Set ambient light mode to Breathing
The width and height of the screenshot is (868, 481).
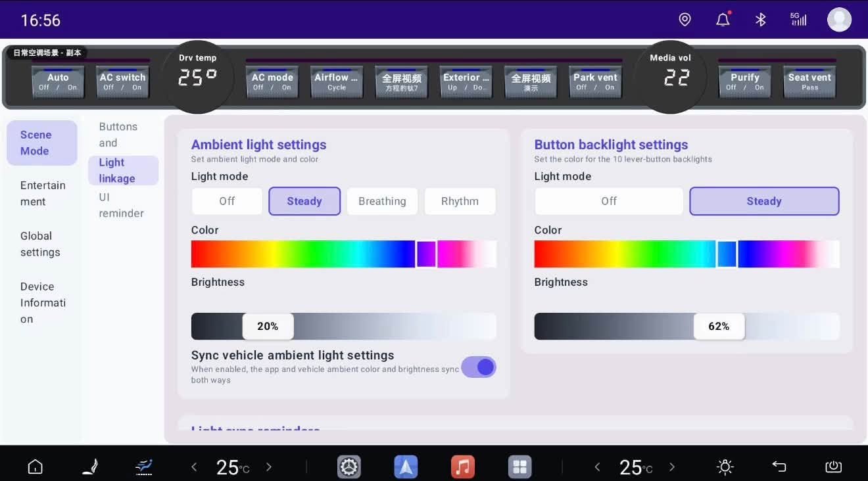[x=382, y=201]
